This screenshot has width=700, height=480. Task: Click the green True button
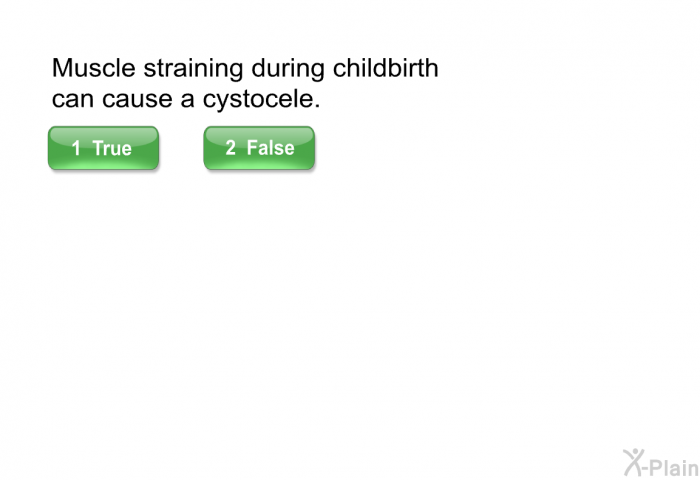click(x=103, y=148)
